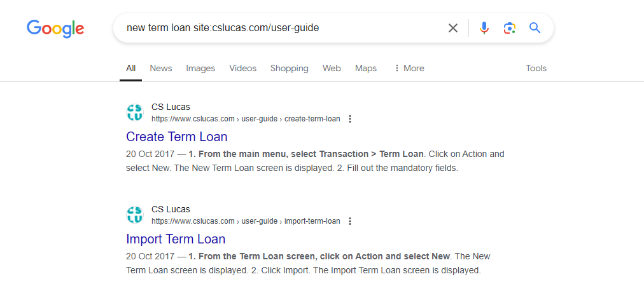The height and width of the screenshot is (293, 644).
Task: Switch to the News tab
Action: [x=161, y=68]
